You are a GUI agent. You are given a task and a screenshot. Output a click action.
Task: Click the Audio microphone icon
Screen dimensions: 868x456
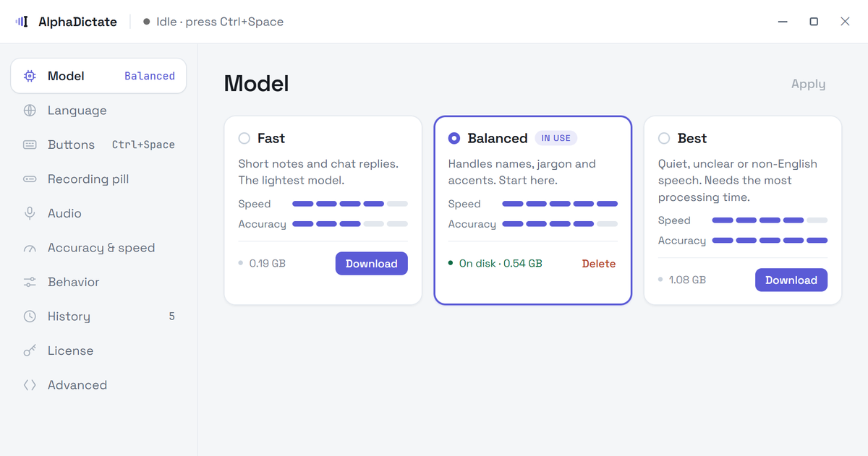[x=30, y=213]
